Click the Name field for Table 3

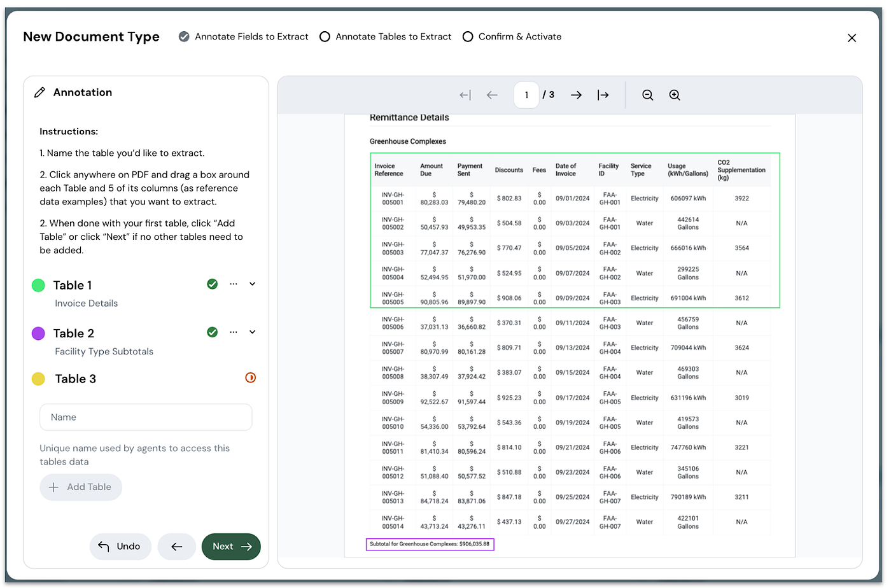tap(146, 417)
